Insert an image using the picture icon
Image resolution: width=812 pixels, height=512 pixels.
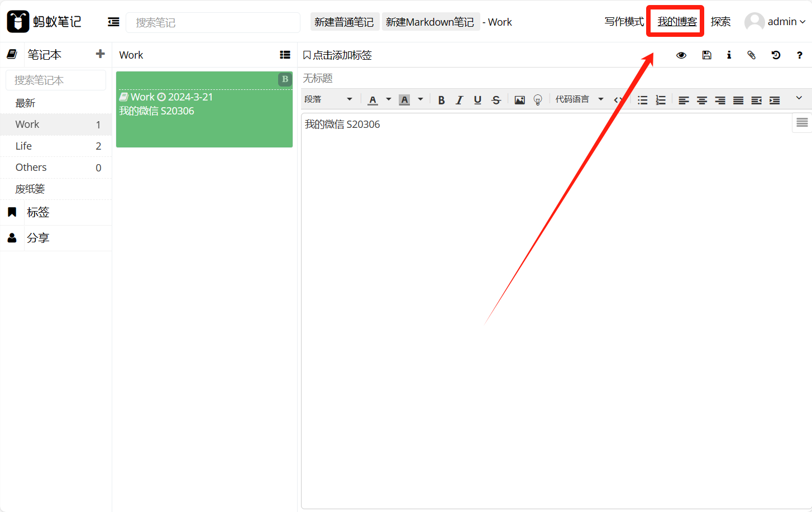point(519,100)
